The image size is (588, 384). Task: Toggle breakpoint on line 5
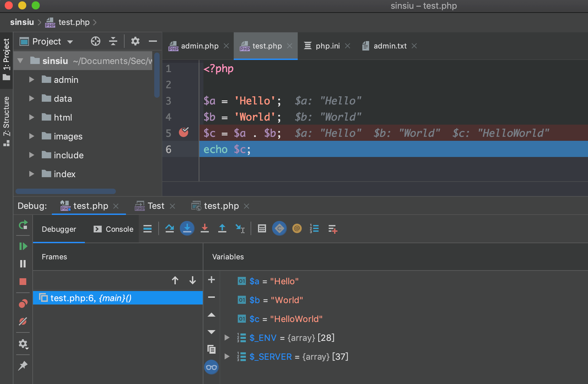184,132
